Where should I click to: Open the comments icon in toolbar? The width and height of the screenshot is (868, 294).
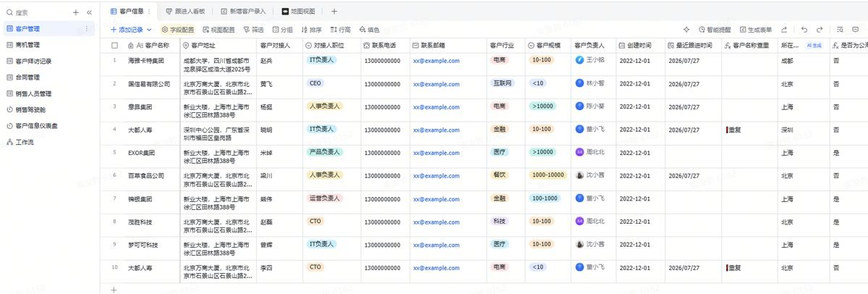pos(856,30)
